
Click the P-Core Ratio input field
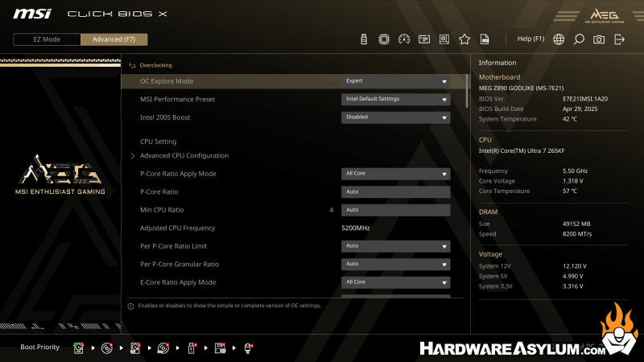point(395,191)
